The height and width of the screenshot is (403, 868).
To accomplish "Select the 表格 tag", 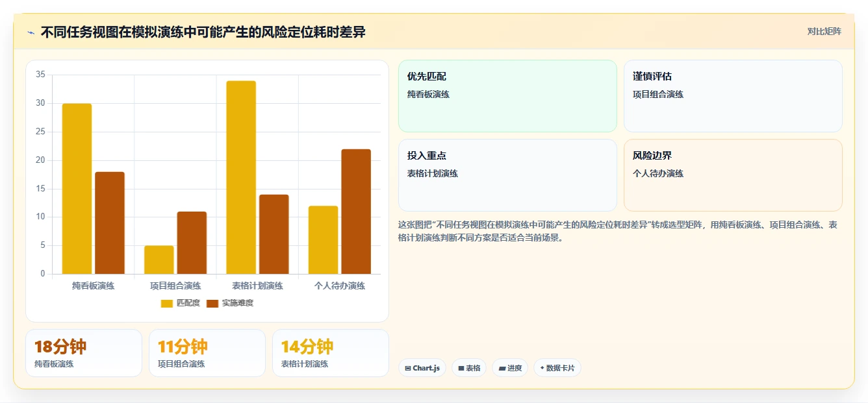I will coord(469,368).
